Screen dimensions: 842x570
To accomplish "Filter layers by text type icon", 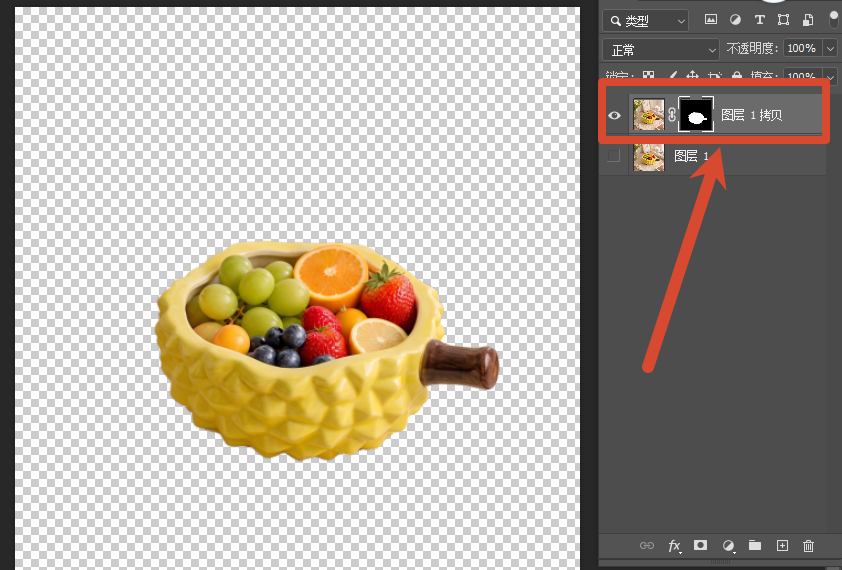I will (x=759, y=20).
